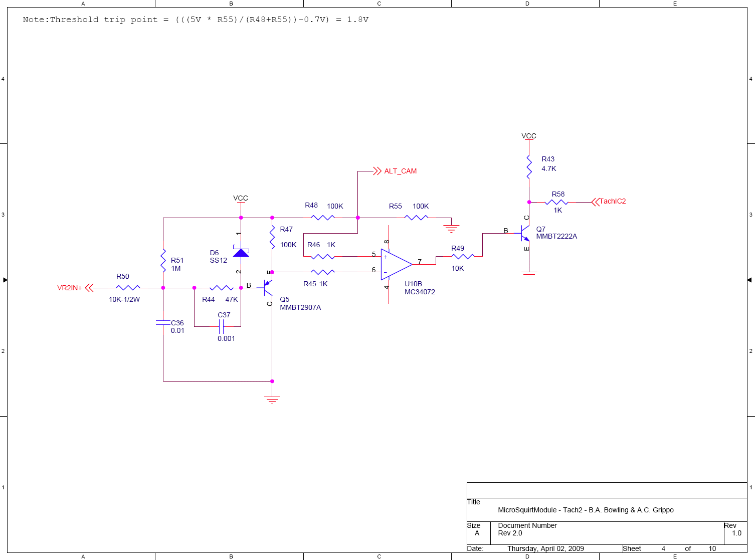Select the R43 4.7K resistor symbol

(529, 167)
